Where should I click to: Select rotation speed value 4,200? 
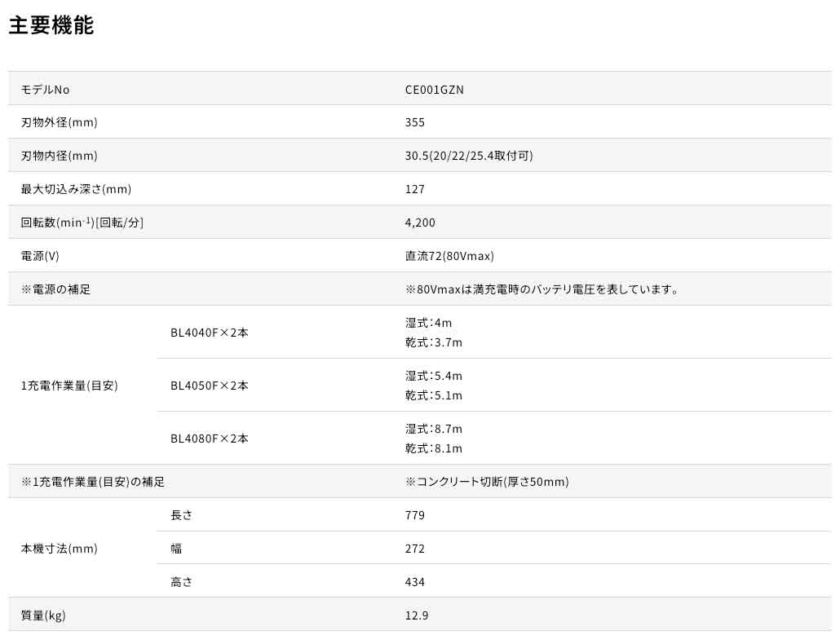pos(420,223)
